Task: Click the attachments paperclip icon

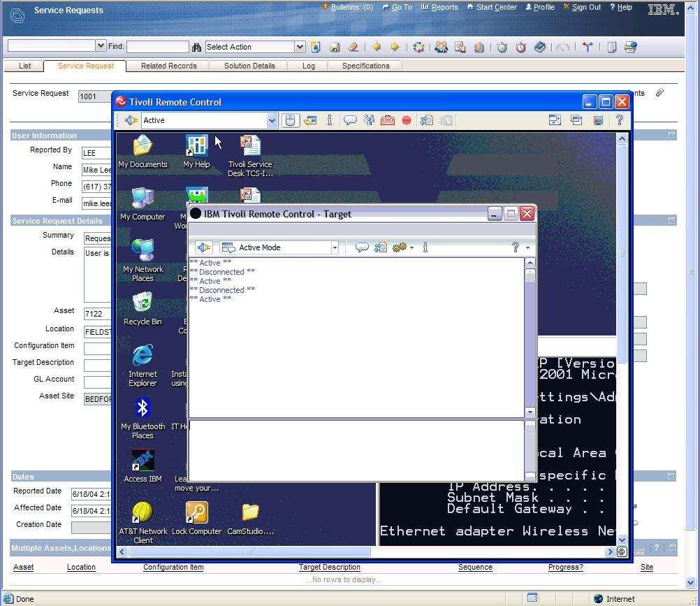Action: 659,92
